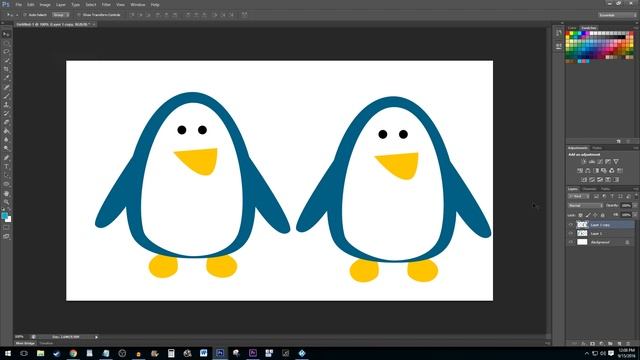Switch to the Paths tab
The image size is (640, 360).
coord(605,189)
